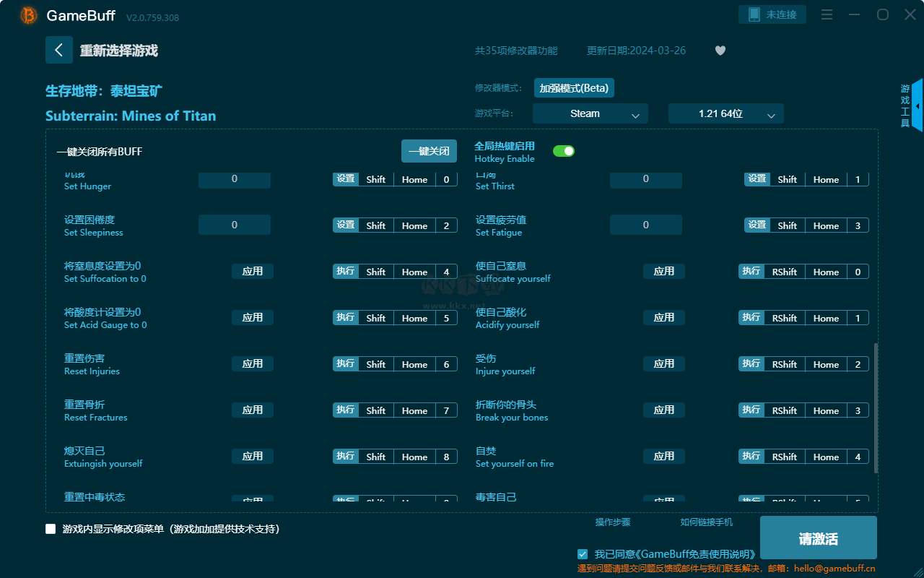Expand the 游戏工具 side panel arrow
The image size is (924, 578).
917,105
